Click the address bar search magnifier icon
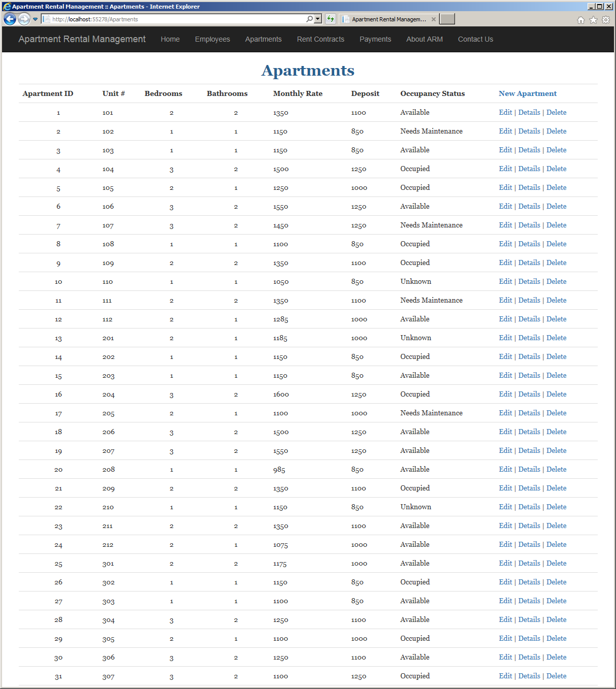Viewport: 616px width, 689px height. [x=309, y=19]
